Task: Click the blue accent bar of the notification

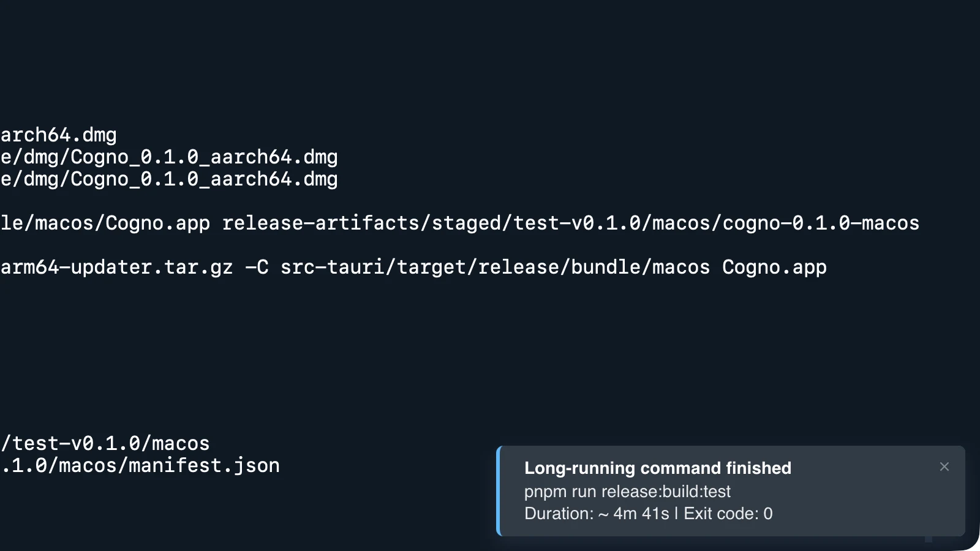Action: [x=497, y=490]
